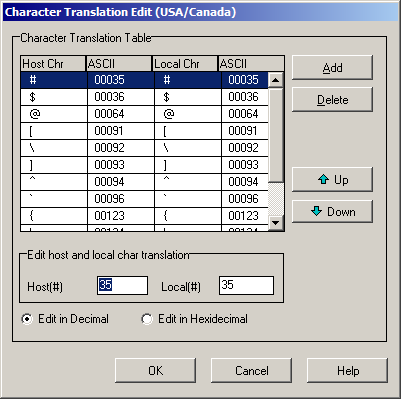This screenshot has height=399, width=401.
Task: Click the Local Chr @ cell
Action: click(188, 114)
